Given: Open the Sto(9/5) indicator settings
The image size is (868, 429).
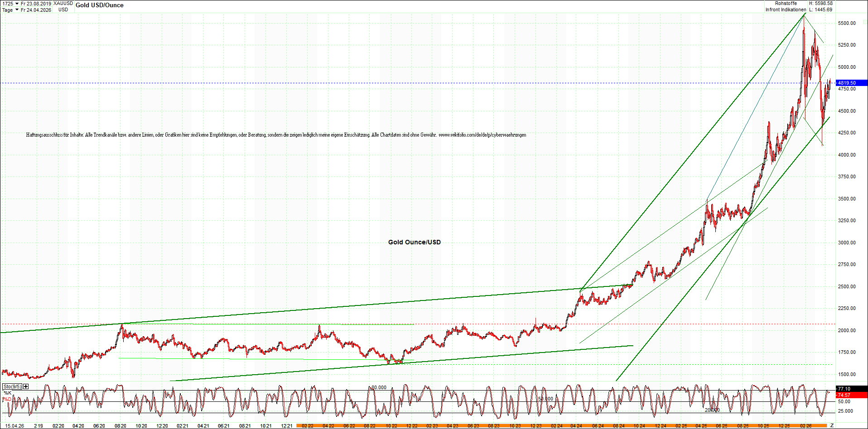Looking at the screenshot, I should 12,386.
